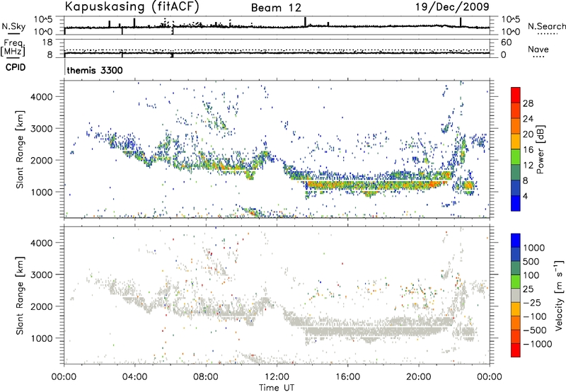Click the 16:00 time tick label

point(347,377)
